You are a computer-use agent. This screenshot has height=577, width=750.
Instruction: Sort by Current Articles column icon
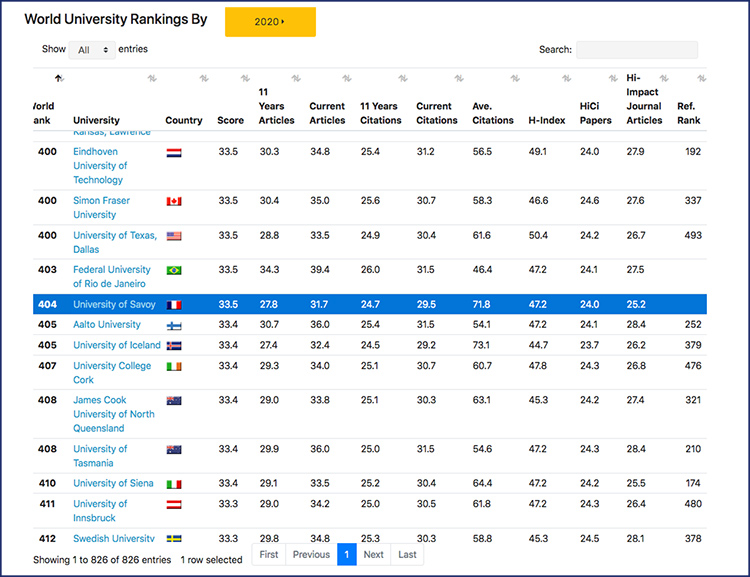(x=347, y=78)
